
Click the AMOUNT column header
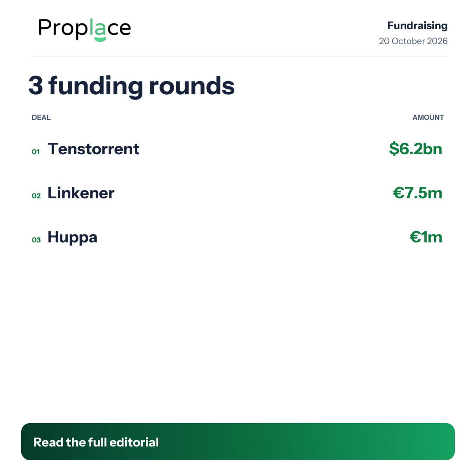coord(428,118)
